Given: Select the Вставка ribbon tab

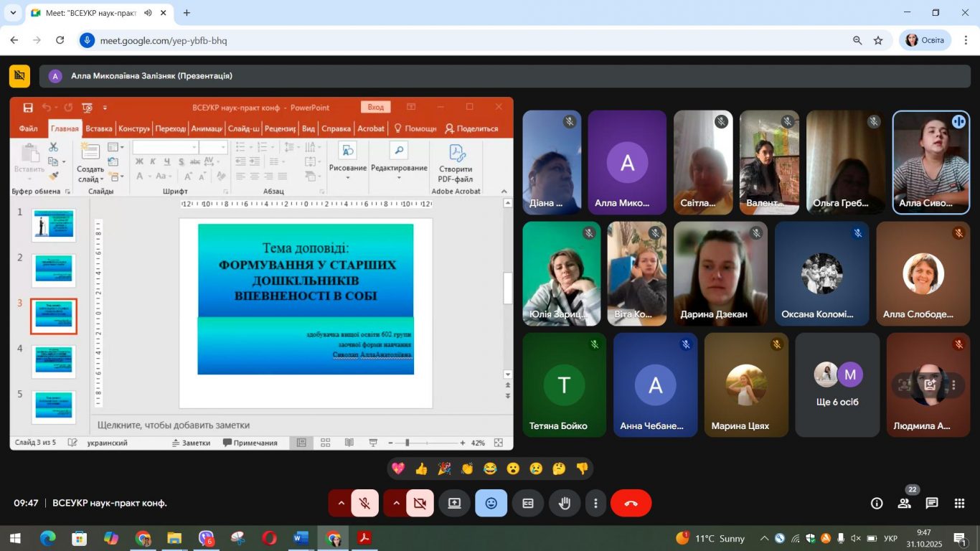Looking at the screenshot, I should [x=99, y=128].
